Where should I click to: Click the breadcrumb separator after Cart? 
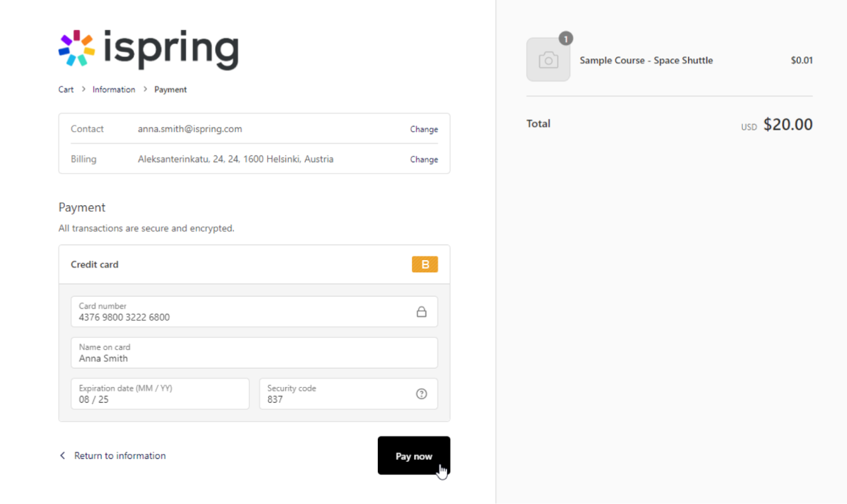pos(83,89)
